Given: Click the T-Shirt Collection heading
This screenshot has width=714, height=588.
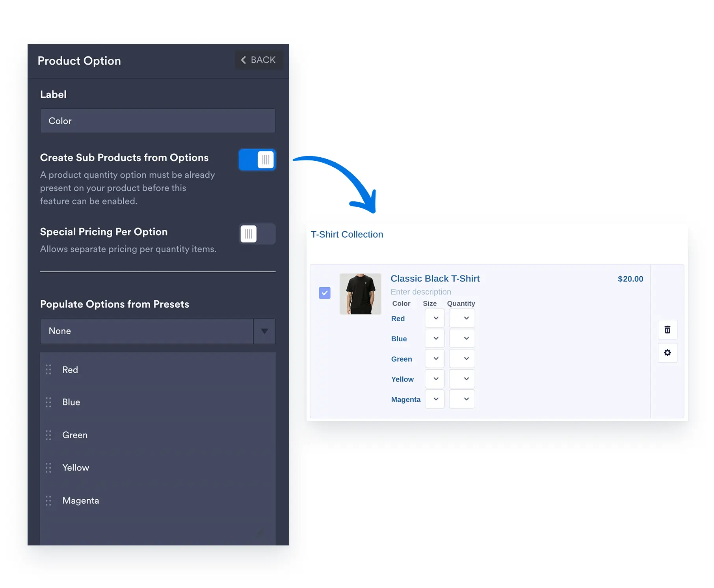Looking at the screenshot, I should tap(347, 234).
